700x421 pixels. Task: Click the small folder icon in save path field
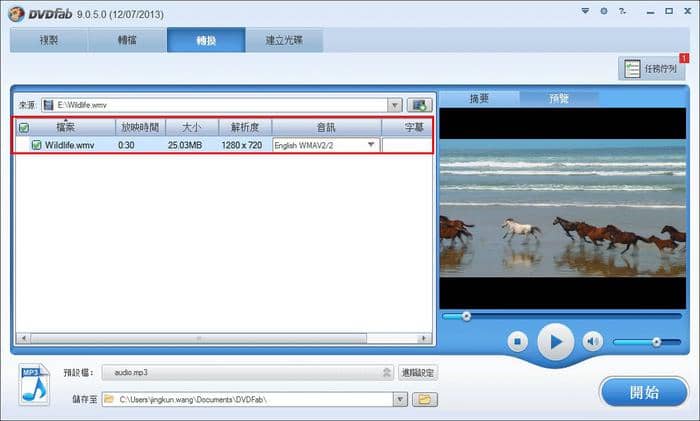tap(108, 399)
